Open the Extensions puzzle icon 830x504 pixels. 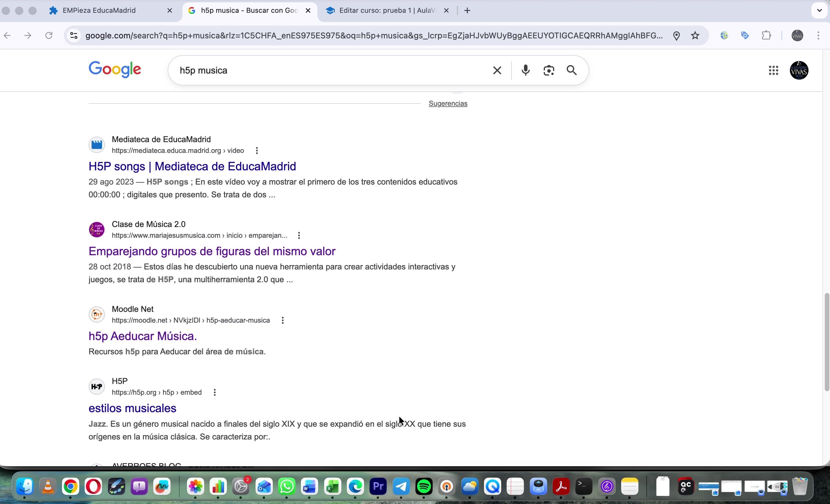(766, 35)
